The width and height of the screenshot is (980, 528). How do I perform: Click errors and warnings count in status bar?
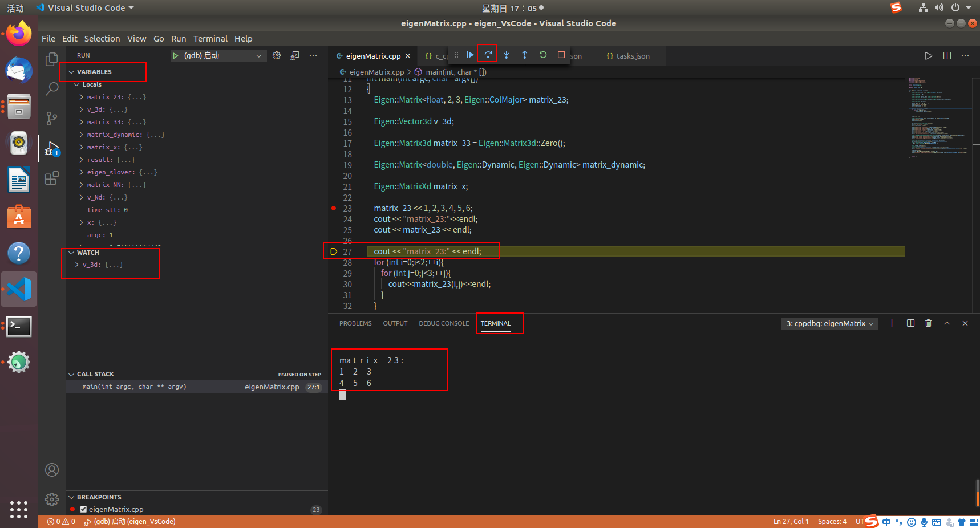61,522
